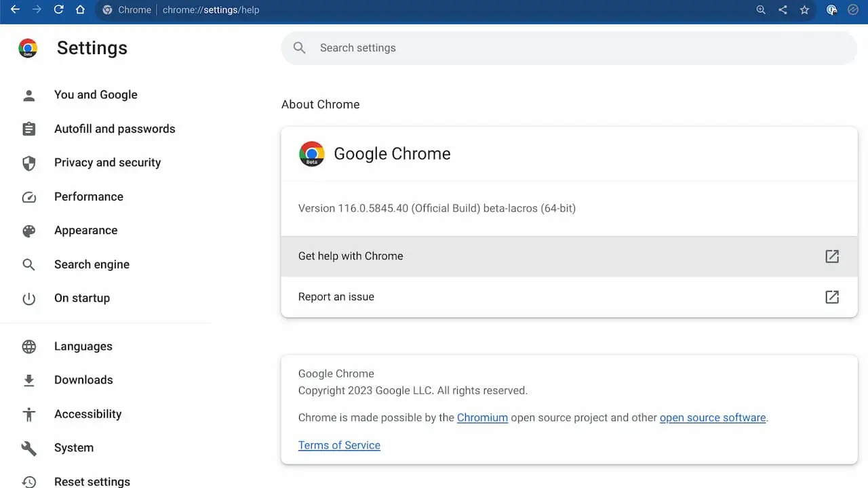Image resolution: width=868 pixels, height=488 pixels.
Task: Switch to the You and Google section
Action: (96, 95)
